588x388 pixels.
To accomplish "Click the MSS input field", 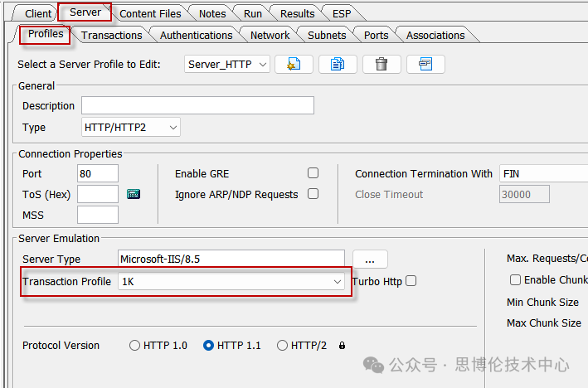I will pos(98,215).
